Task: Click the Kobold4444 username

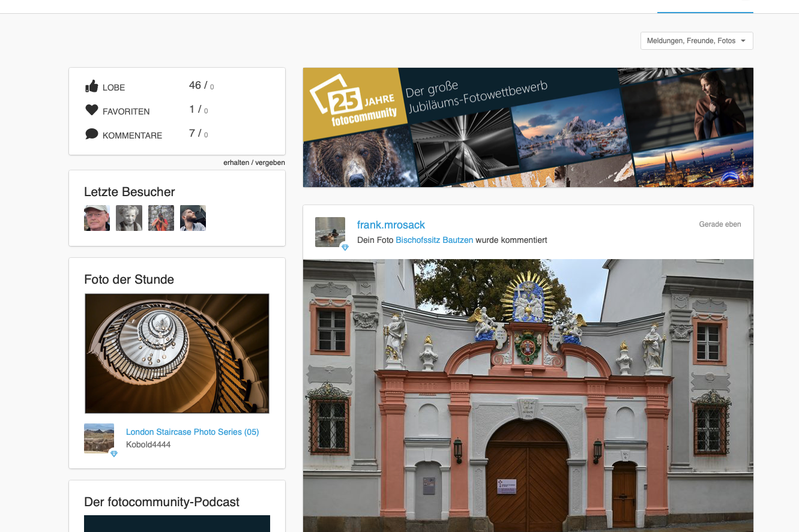Action: 148,444
